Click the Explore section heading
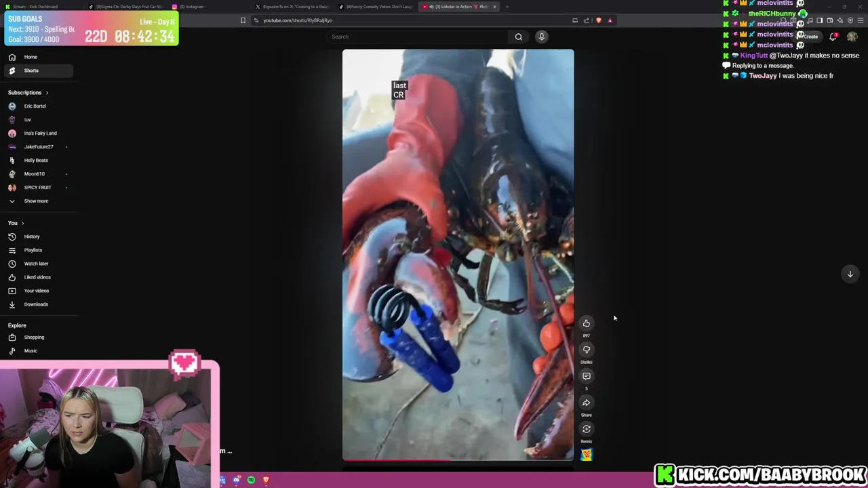This screenshot has width=868, height=488. coord(17,326)
